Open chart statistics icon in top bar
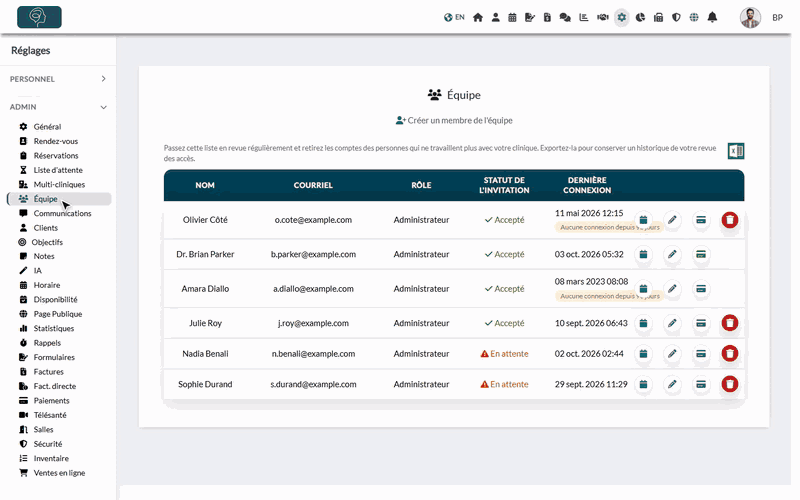This screenshot has width=800, height=500. [x=584, y=17]
